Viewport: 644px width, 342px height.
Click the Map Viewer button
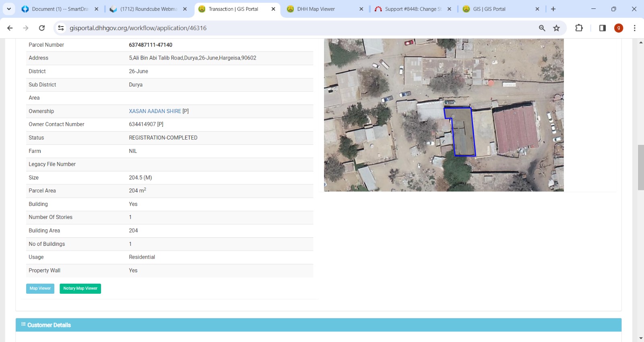coord(40,288)
